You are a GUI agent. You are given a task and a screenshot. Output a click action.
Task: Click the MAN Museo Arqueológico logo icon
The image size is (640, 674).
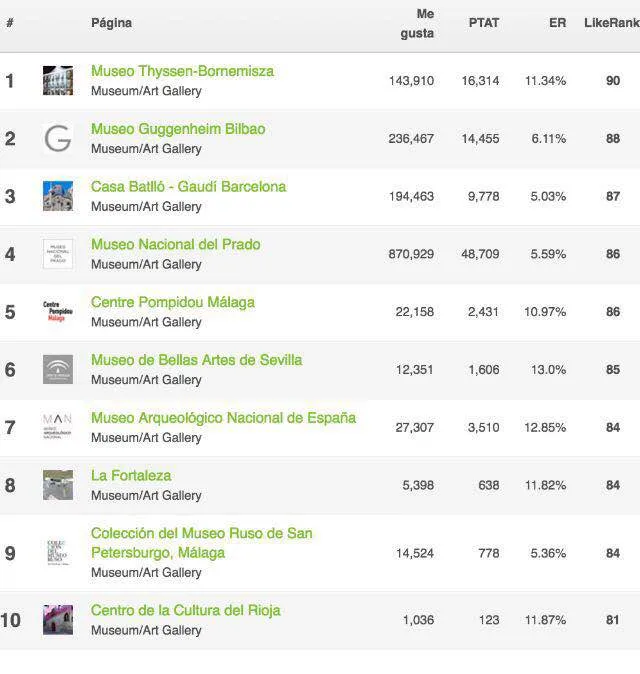pos(58,426)
